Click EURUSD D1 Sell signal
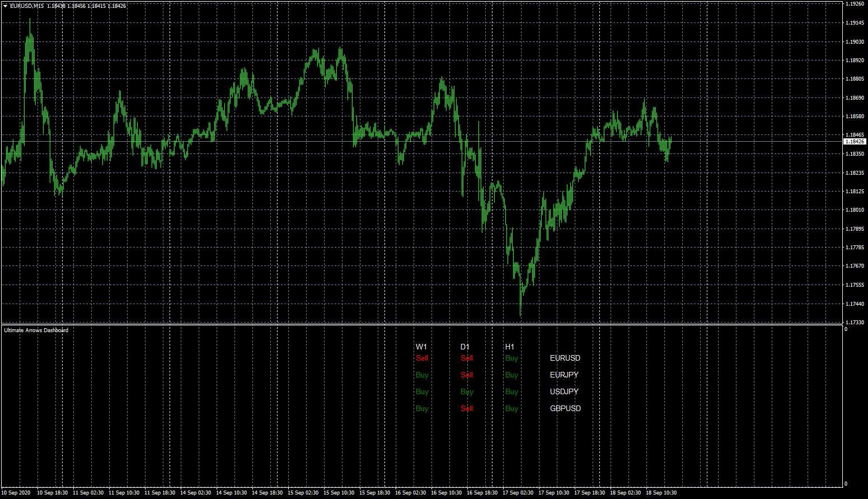The height and width of the screenshot is (499, 868). pyautogui.click(x=467, y=358)
